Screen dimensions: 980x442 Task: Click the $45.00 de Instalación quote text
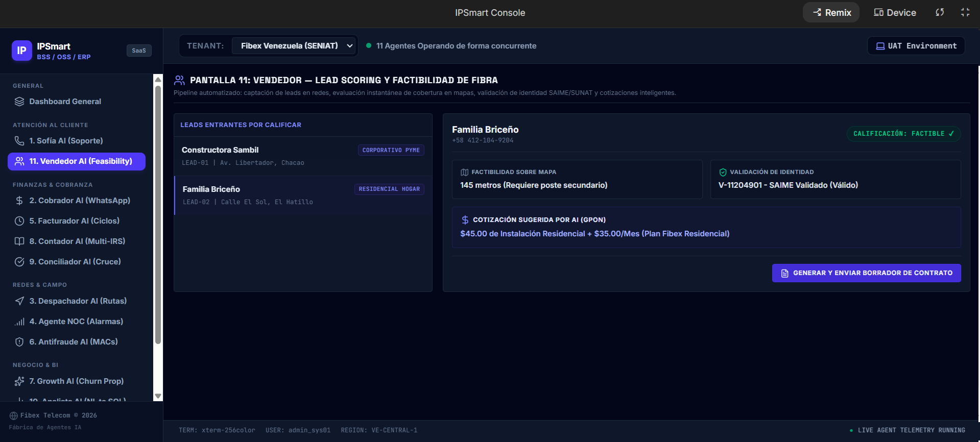(594, 234)
